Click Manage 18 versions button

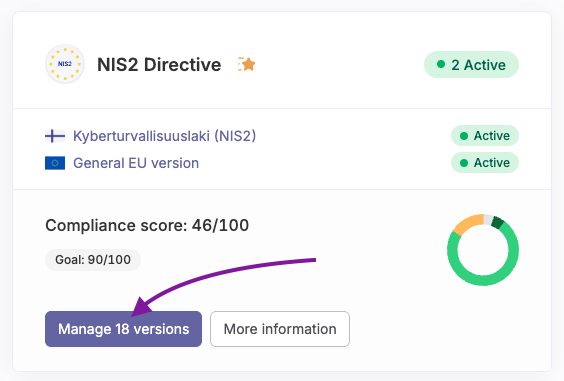click(123, 329)
